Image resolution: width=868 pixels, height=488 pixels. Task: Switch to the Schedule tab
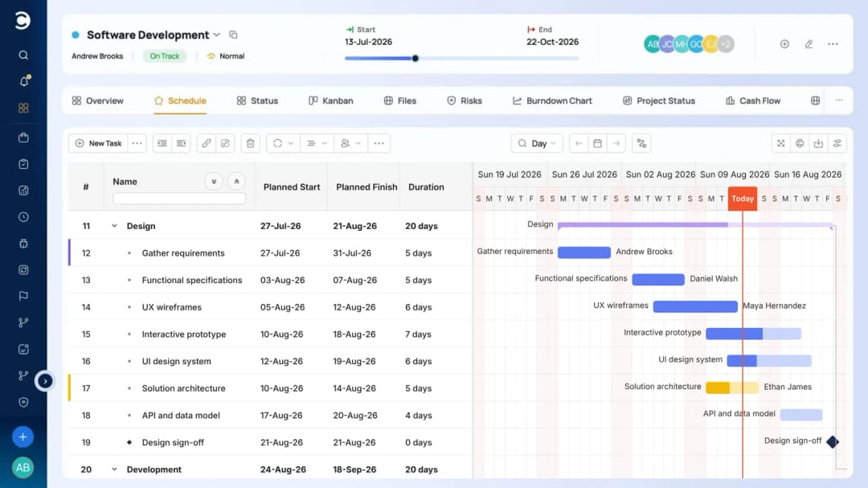click(x=180, y=100)
